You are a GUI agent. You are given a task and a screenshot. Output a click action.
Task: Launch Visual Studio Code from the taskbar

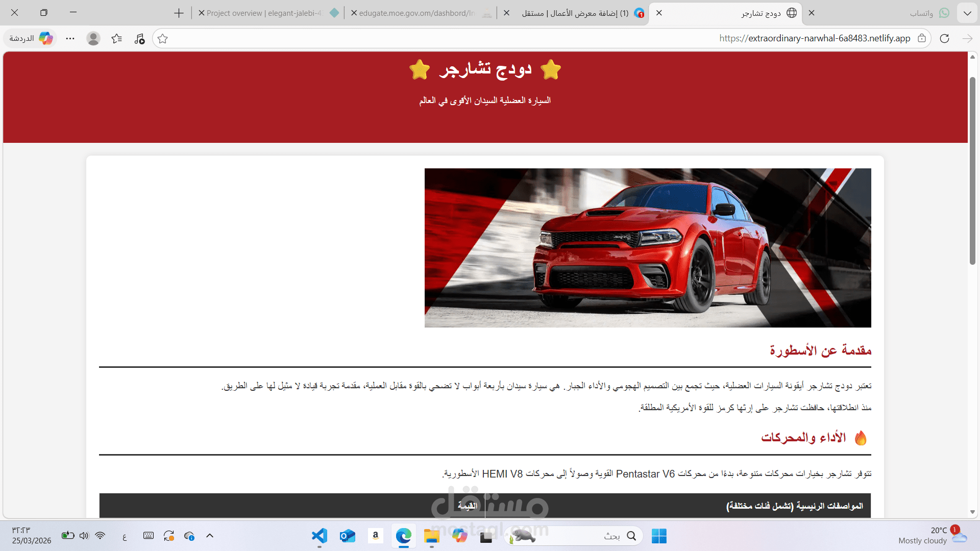click(319, 536)
